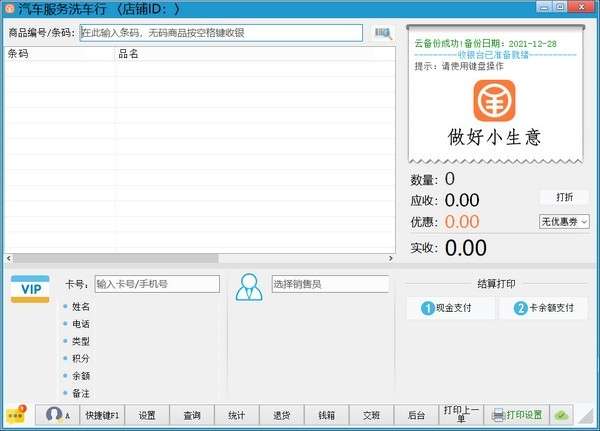Click the 实收 0.00 amount
Screen dimensions: 600x431
click(x=466, y=248)
